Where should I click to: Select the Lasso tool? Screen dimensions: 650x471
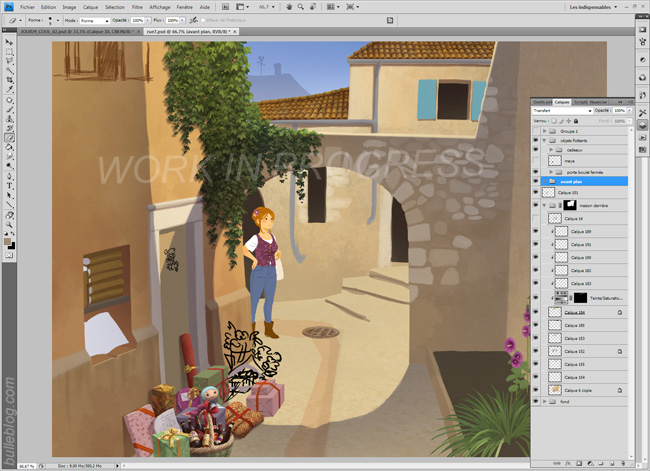click(x=9, y=56)
